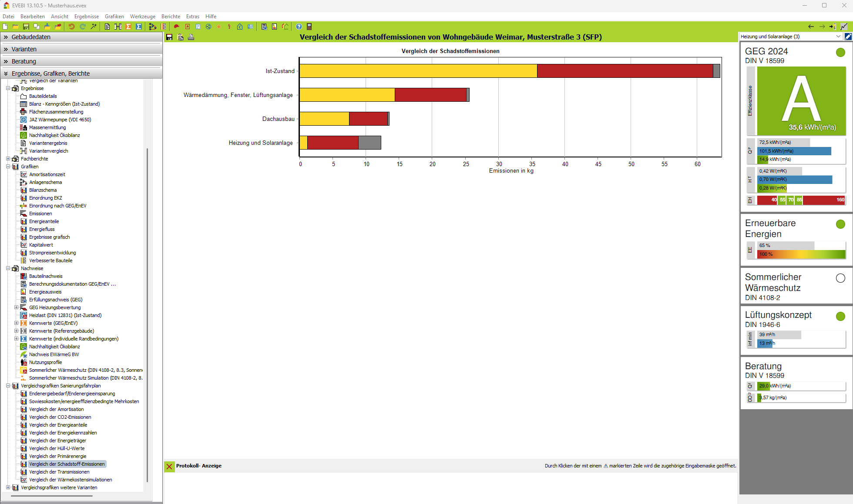Click the exit door icon
The height and width of the screenshot is (504, 853).
309,27
